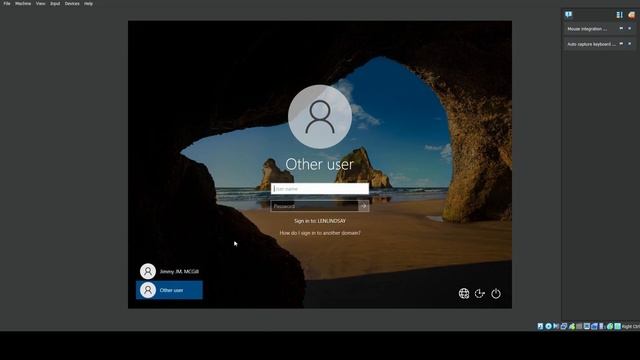Close the Auto capture keyboard notification

(x=629, y=44)
